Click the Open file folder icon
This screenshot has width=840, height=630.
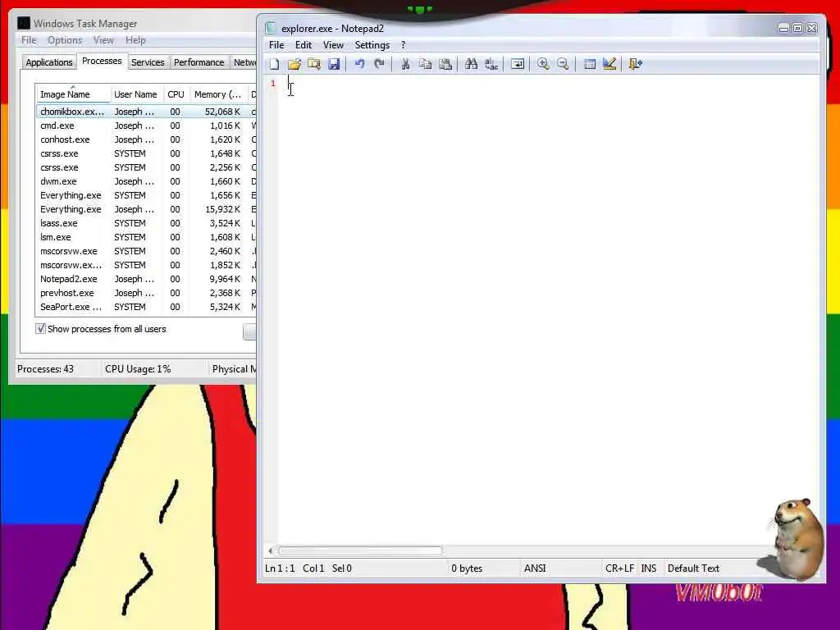(294, 64)
